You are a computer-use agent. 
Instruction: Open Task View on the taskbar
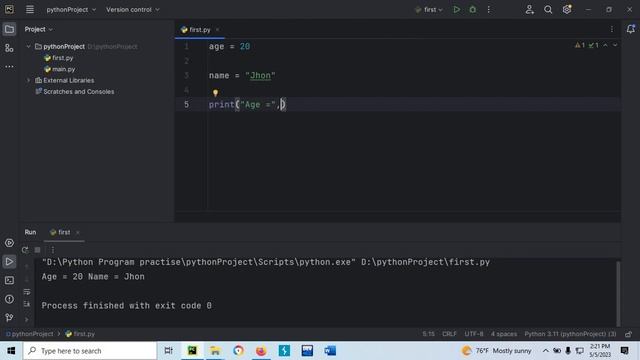[168, 351]
